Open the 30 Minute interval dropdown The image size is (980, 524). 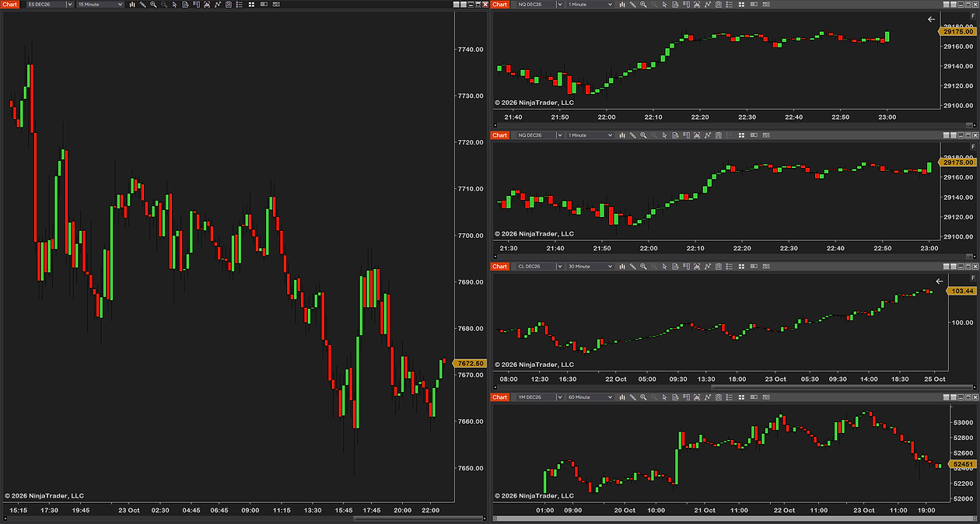click(x=590, y=267)
